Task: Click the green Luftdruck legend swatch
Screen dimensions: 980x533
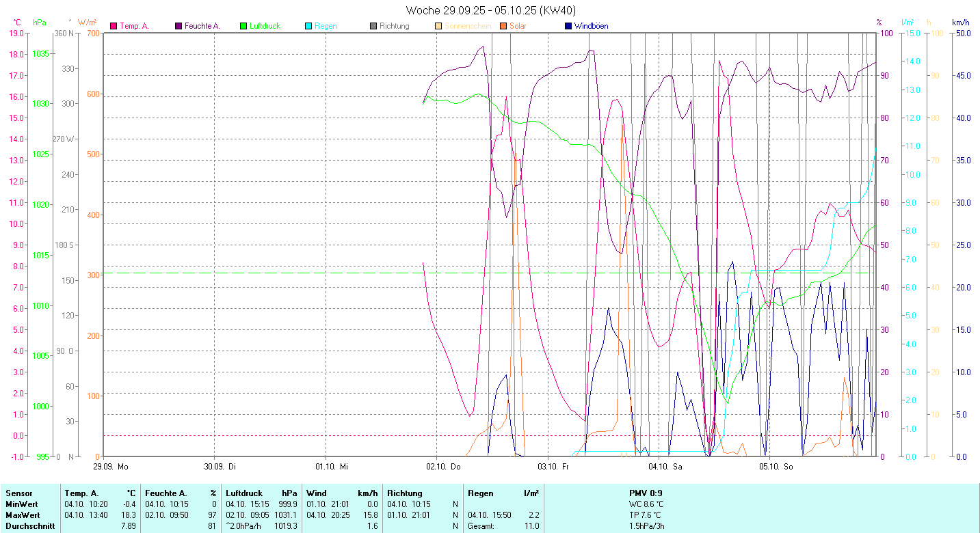Action: pyautogui.click(x=243, y=26)
